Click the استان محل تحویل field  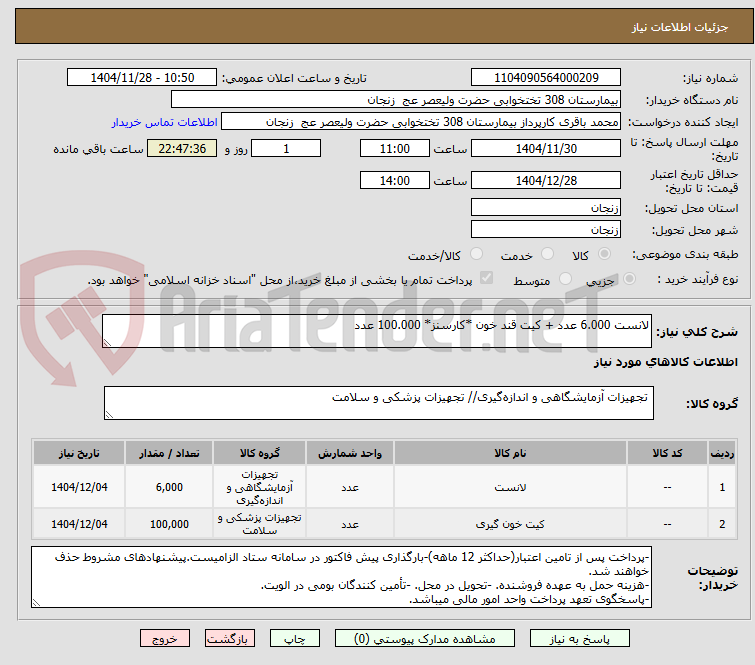546,207
